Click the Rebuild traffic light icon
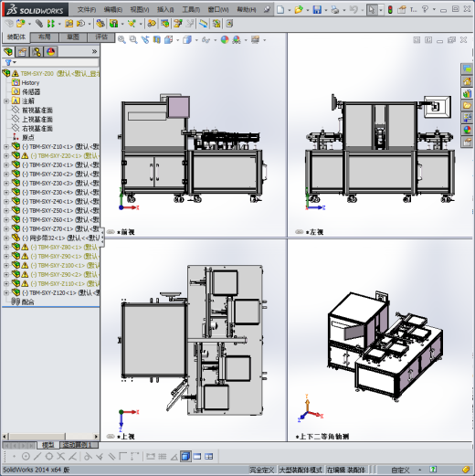Image resolution: width=475 pixels, height=476 pixels. coord(390,10)
